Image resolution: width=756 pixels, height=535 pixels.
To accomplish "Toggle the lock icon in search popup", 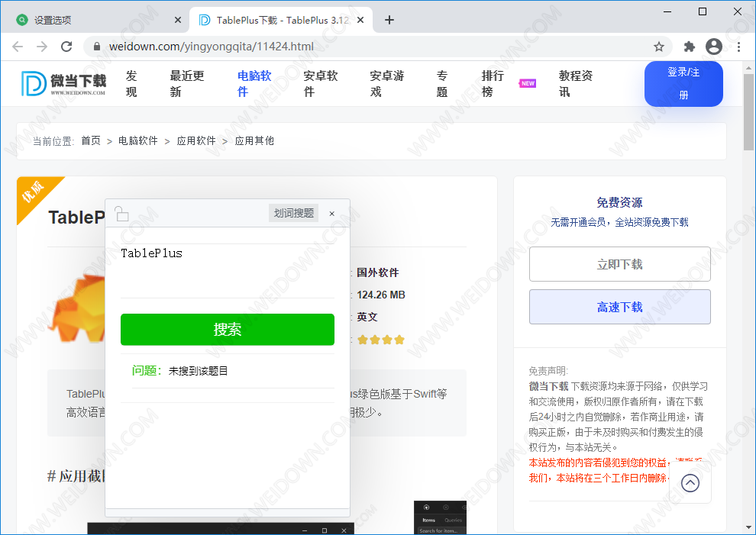I will (x=121, y=213).
